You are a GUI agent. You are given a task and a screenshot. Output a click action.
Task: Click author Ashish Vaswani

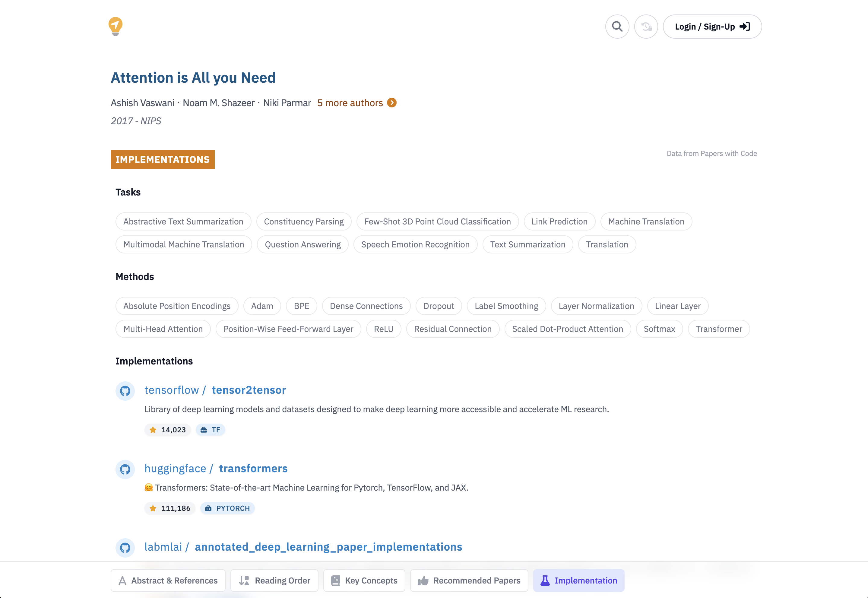click(x=142, y=103)
